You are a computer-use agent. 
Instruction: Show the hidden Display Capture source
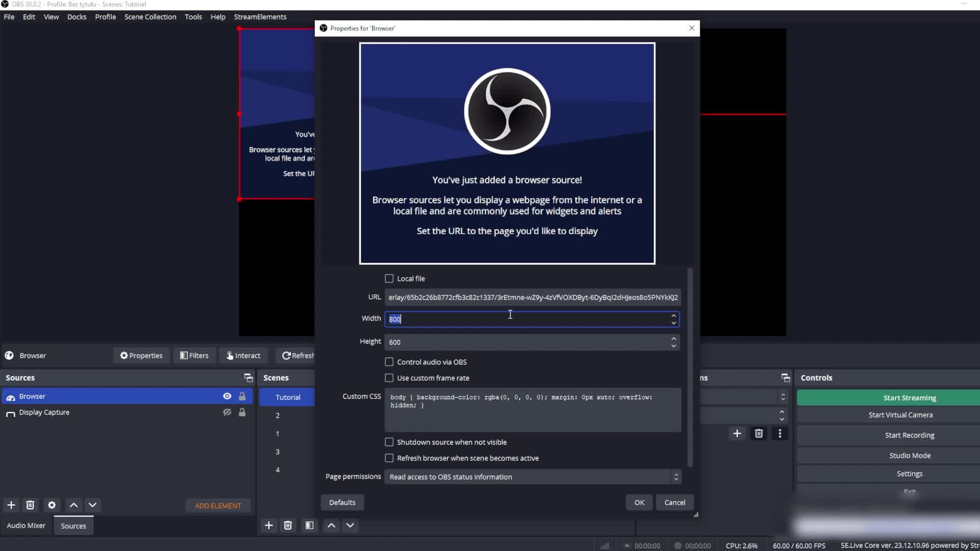click(x=227, y=412)
